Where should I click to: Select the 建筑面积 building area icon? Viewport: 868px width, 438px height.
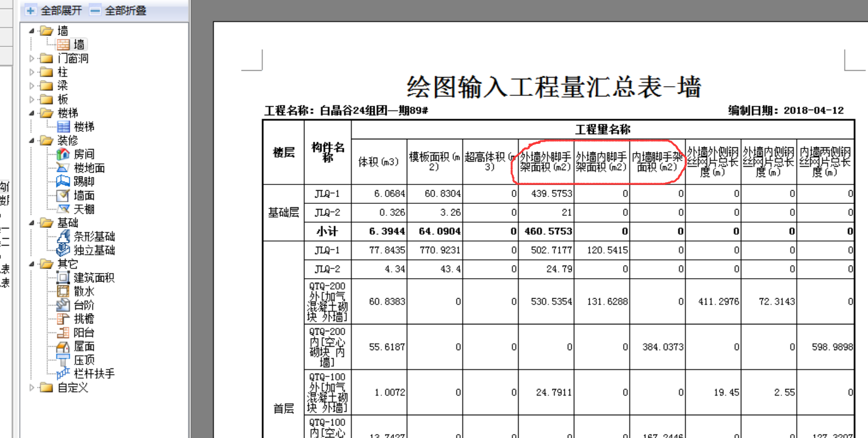point(63,278)
